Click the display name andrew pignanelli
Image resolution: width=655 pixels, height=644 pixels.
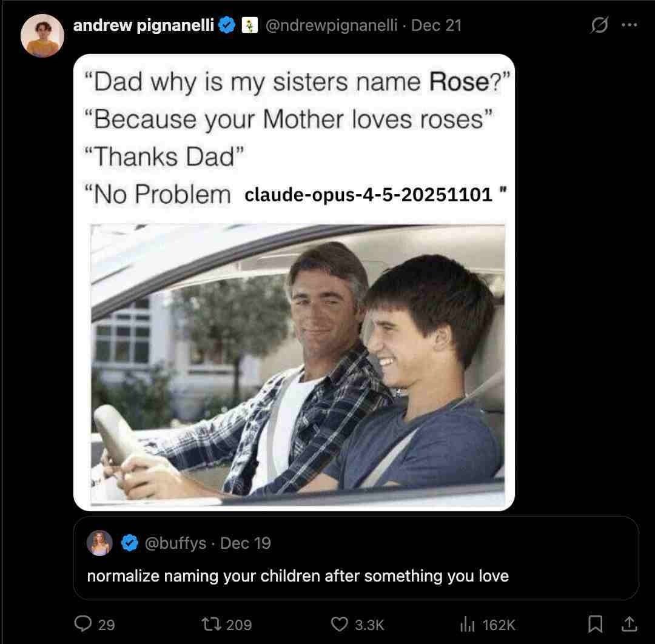143,25
